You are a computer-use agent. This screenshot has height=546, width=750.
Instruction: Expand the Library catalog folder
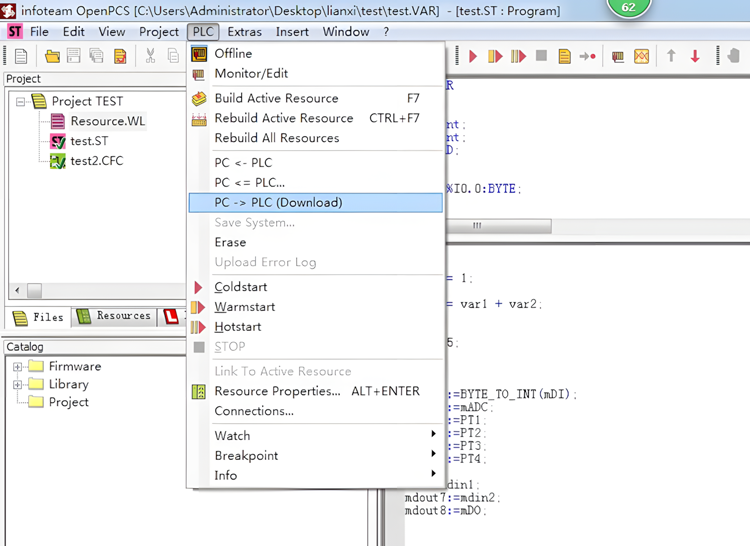pos(17,384)
